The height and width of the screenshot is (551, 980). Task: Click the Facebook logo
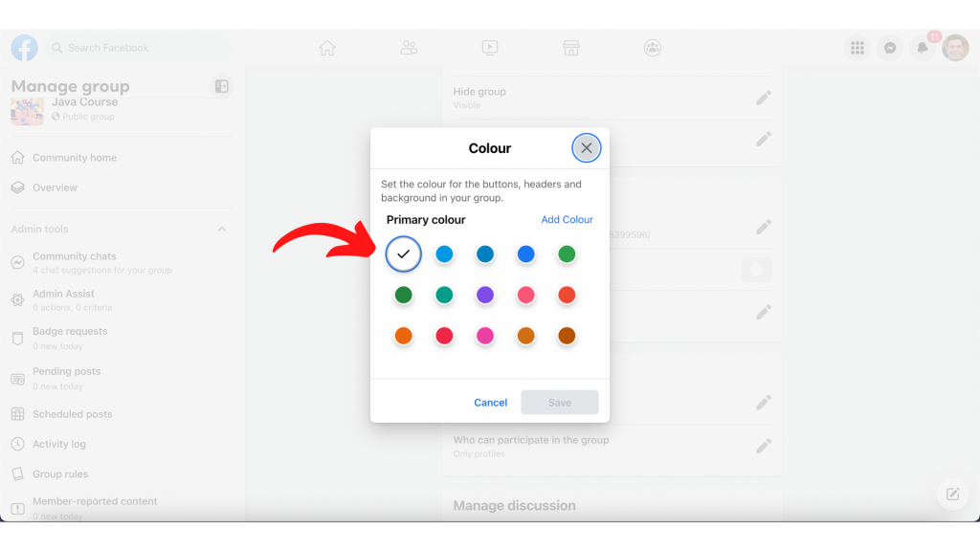(24, 48)
